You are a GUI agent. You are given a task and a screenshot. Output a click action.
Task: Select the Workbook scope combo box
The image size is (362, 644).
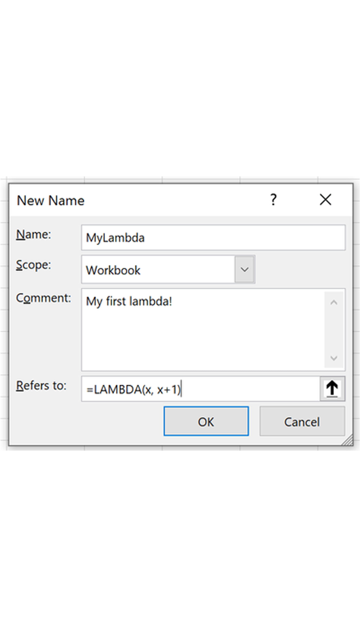[158, 270]
